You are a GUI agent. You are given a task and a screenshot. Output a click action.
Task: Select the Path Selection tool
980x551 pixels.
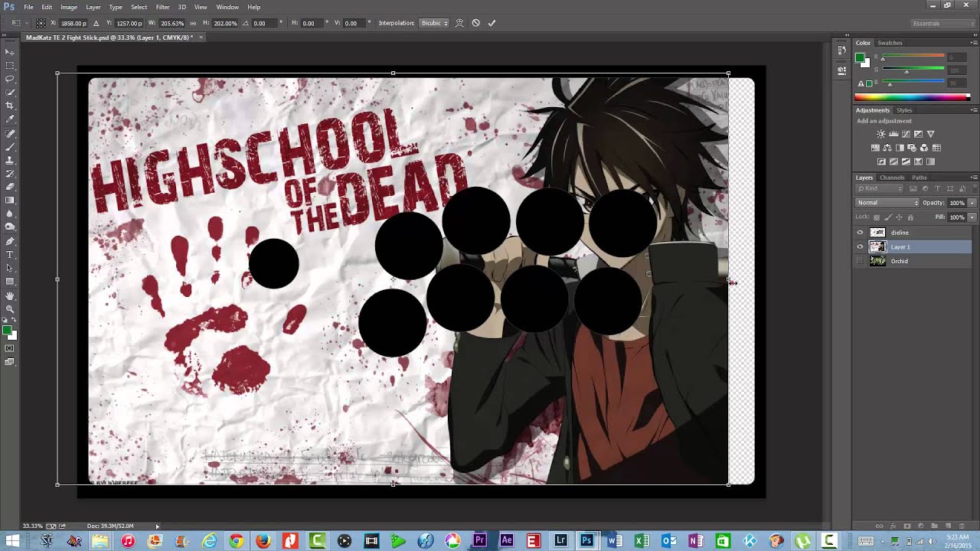pos(10,268)
